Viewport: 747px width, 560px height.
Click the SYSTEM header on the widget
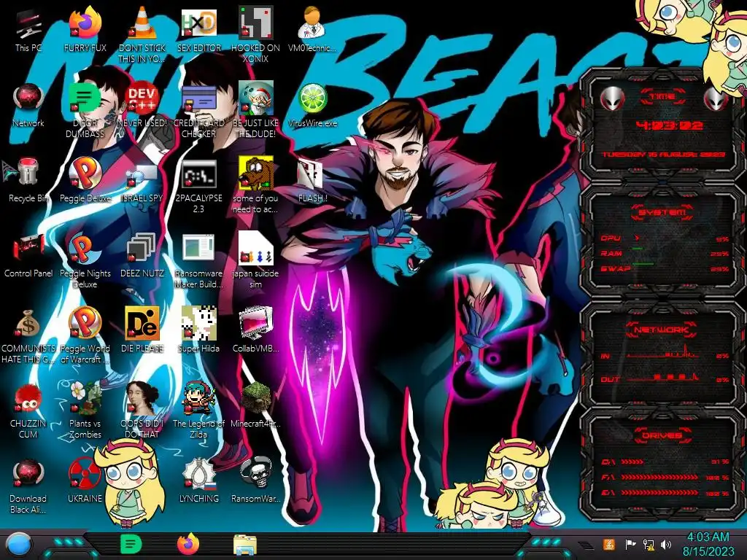662,212
